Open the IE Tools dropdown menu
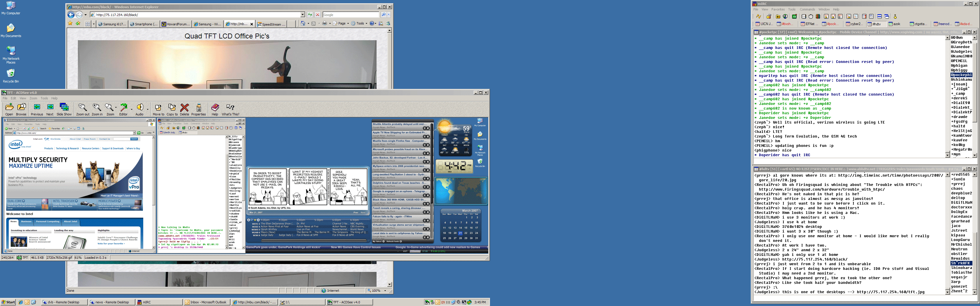 tap(359, 24)
